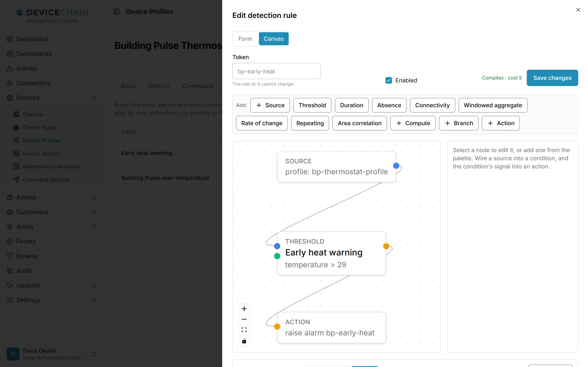
Task: Add a Windowed aggregate node
Action: (x=493, y=105)
